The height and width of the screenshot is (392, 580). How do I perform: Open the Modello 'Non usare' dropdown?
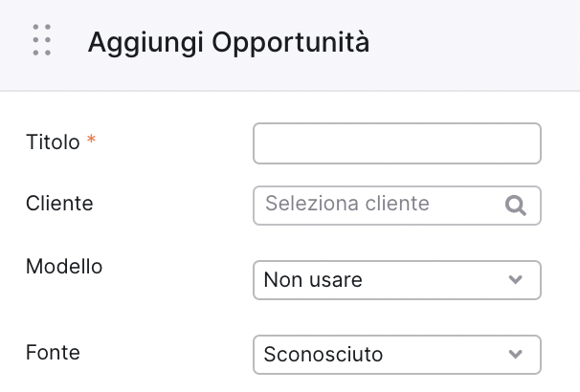point(397,280)
